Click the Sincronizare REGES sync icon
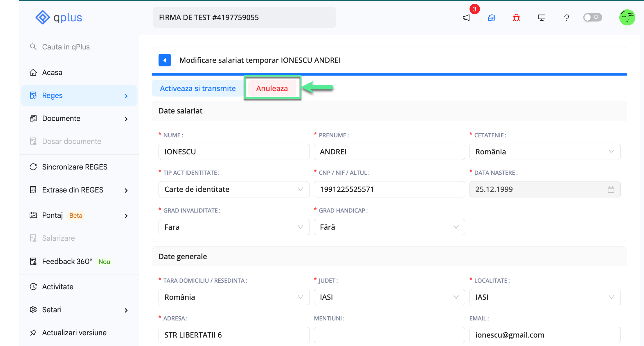644x346 pixels. tap(33, 167)
